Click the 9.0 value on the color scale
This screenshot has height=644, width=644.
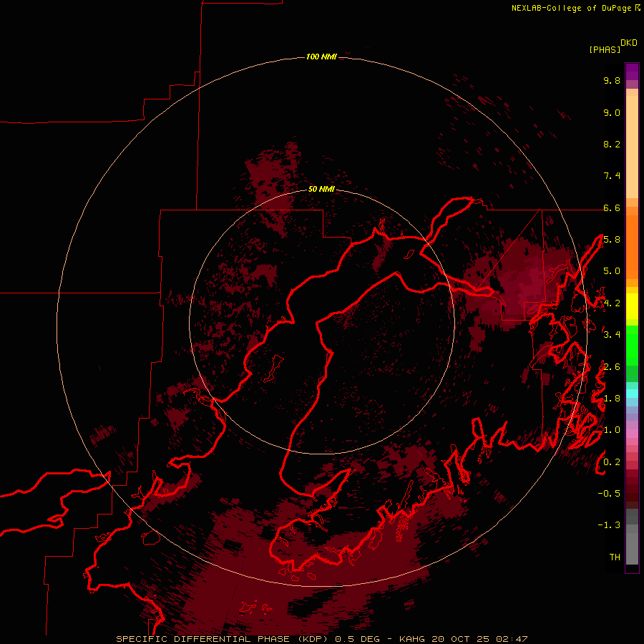pos(612,112)
